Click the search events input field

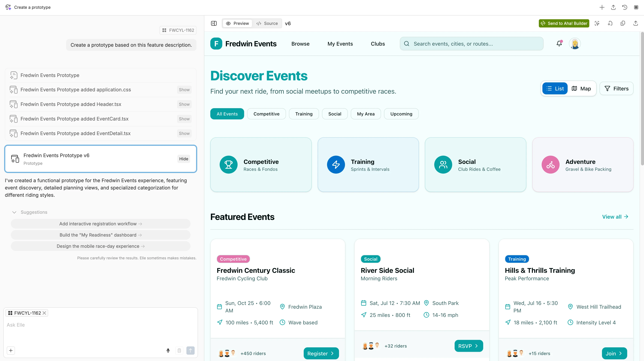[x=471, y=44]
